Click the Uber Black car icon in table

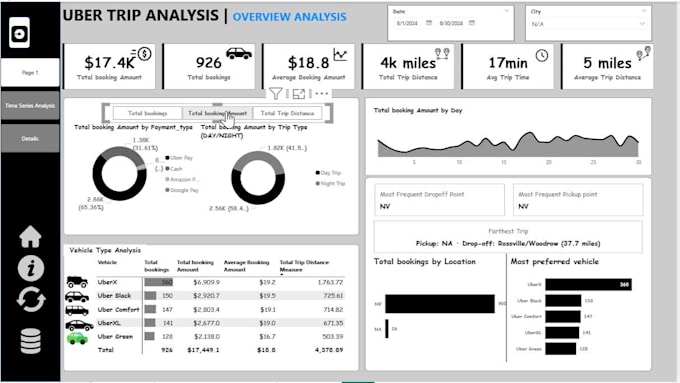click(77, 296)
